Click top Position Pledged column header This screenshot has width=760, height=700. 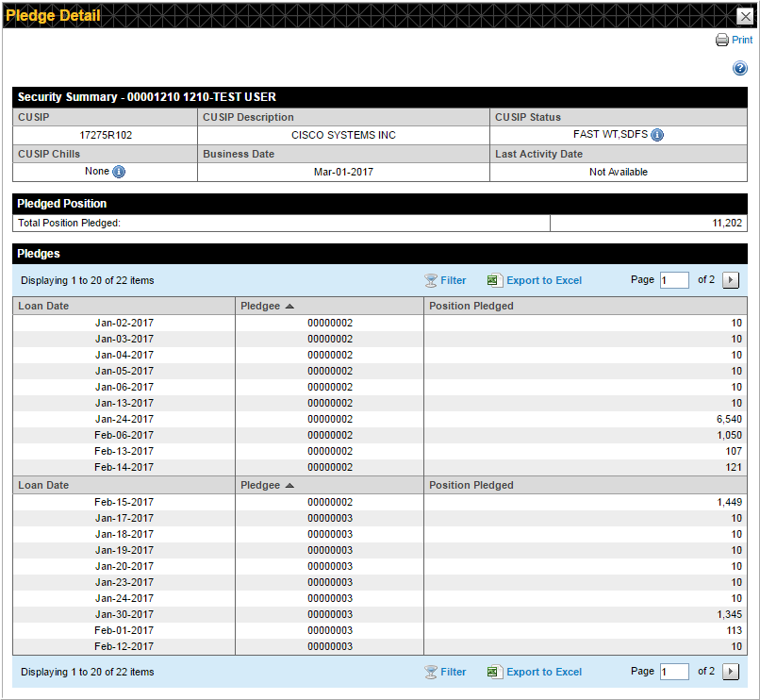pos(471,306)
